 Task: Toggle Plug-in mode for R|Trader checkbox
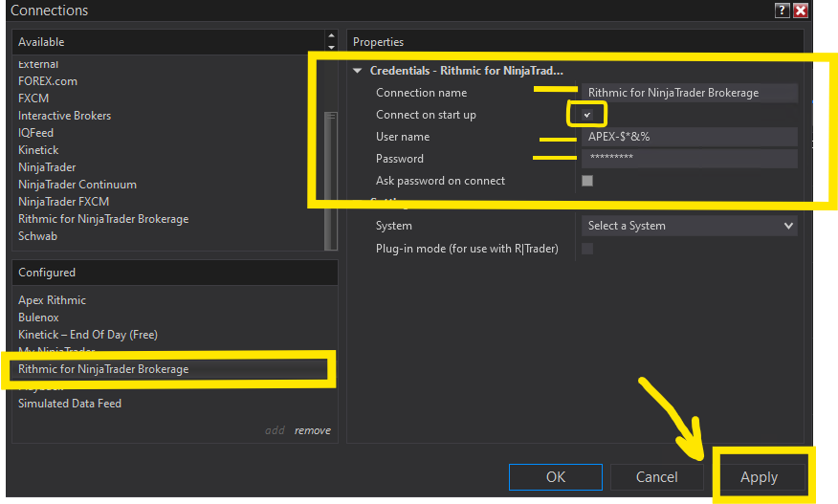pos(586,249)
